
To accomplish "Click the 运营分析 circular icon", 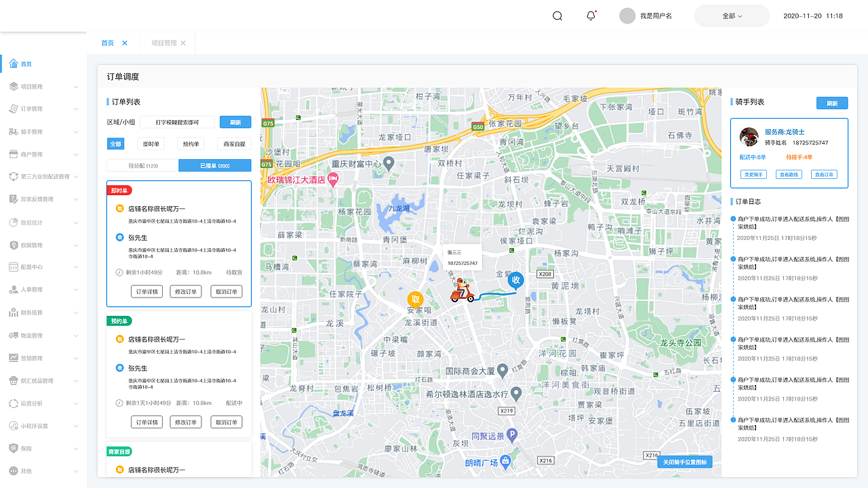I will point(14,403).
